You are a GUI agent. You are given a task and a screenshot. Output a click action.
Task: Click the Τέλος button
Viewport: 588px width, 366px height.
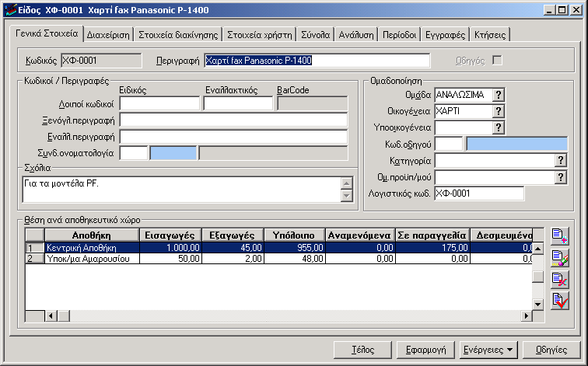click(x=362, y=350)
